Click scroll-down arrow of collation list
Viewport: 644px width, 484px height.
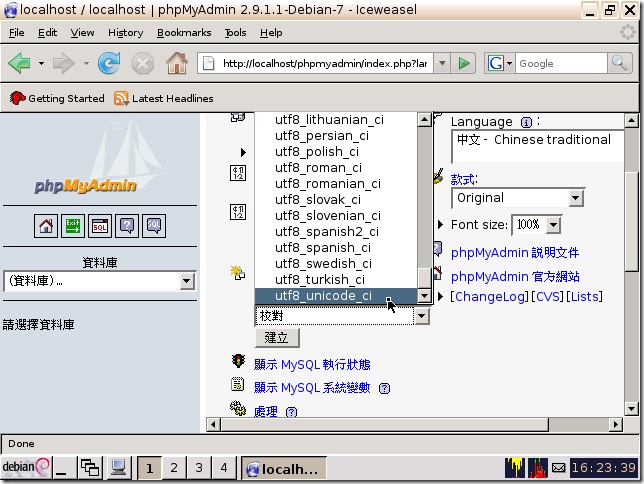pos(424,296)
